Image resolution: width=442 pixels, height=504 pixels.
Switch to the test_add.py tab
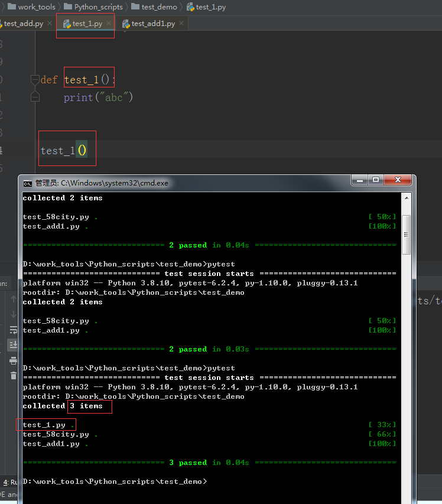pos(24,24)
